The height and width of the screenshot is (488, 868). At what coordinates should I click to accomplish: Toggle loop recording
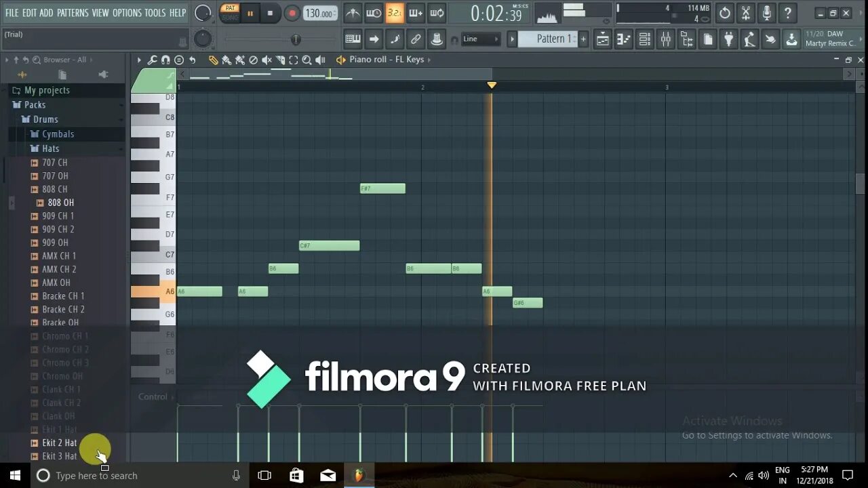tap(437, 13)
